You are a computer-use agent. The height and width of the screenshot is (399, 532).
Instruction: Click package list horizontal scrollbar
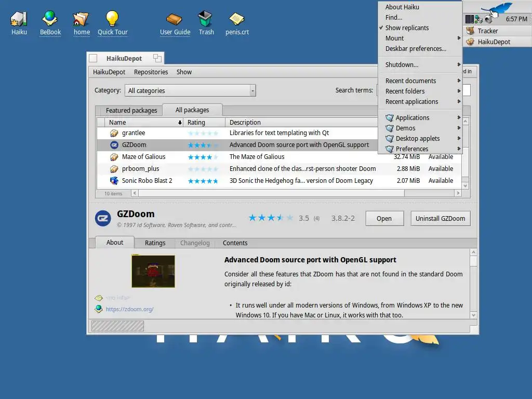pyautogui.click(x=271, y=193)
